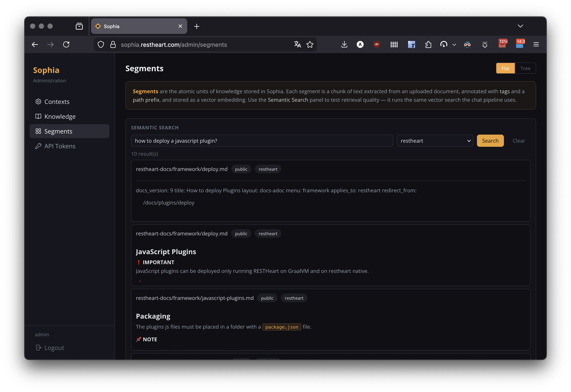This screenshot has width=571, height=392.
Task: Click Clear to reset the search
Action: pos(519,141)
